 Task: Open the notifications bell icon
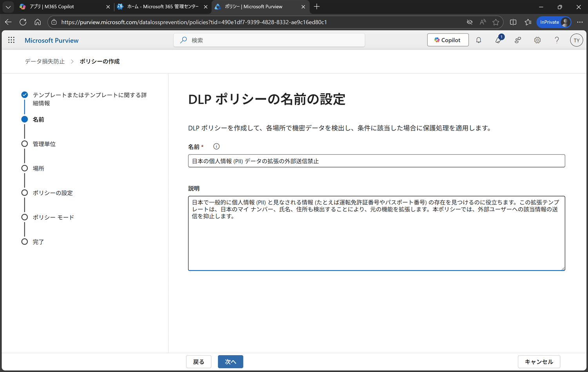tap(479, 40)
